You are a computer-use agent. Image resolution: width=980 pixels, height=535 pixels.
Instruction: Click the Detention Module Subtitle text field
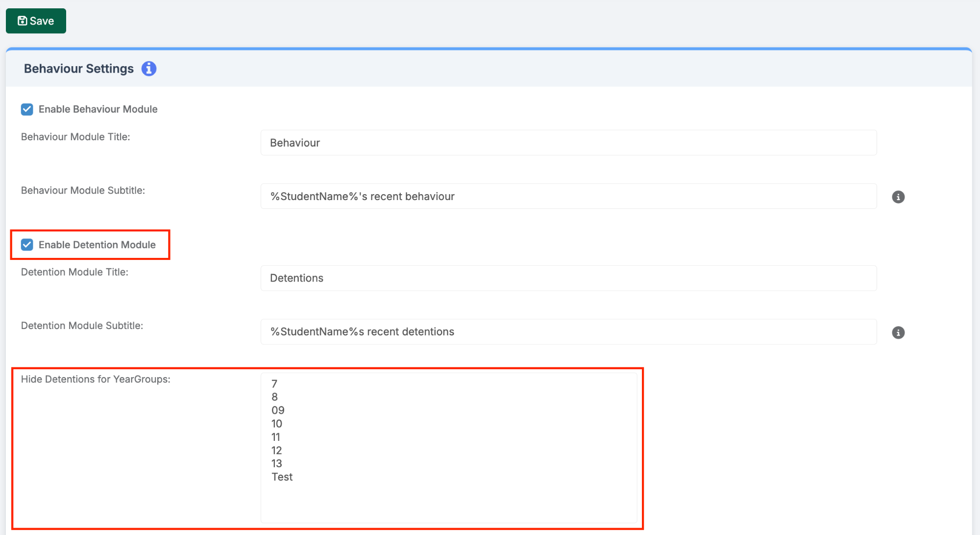568,331
